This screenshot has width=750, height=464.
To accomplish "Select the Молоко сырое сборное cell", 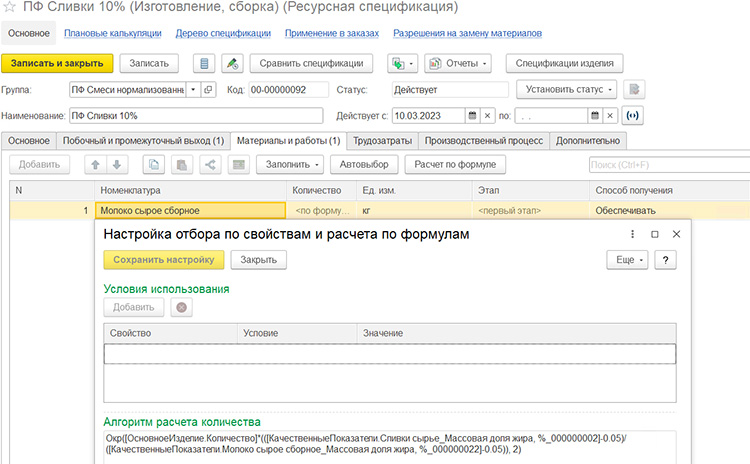I will coord(190,210).
